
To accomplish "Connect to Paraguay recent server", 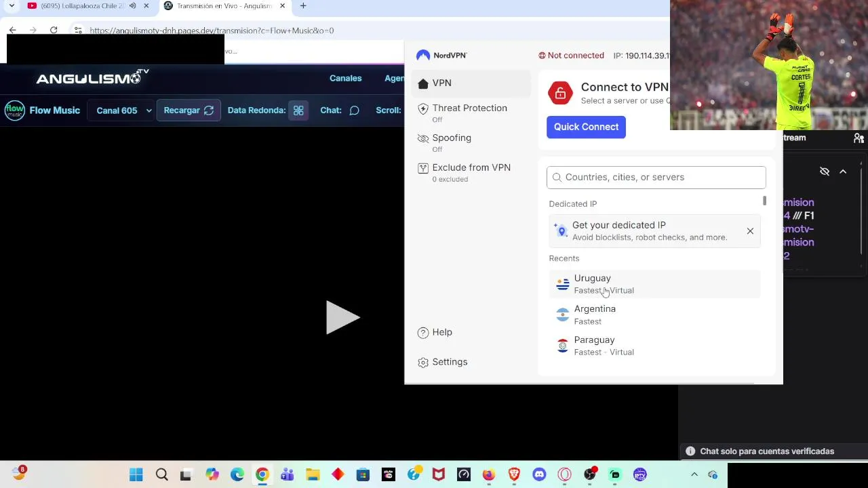I will (x=655, y=346).
